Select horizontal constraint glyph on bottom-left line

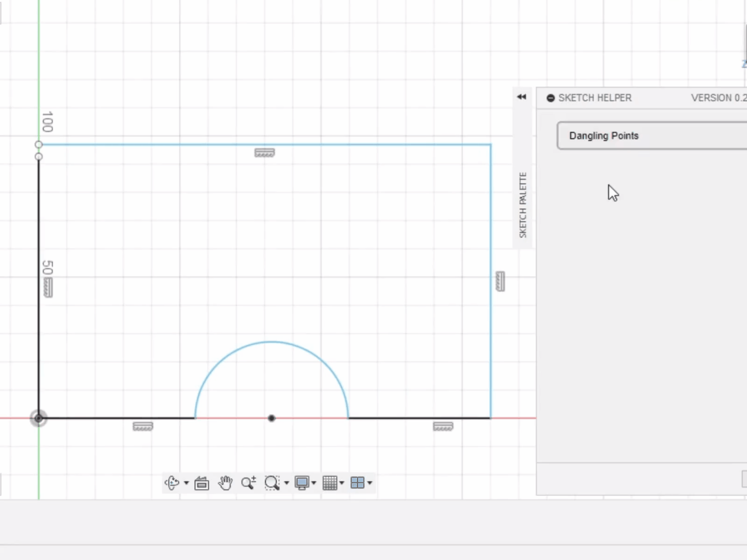(x=143, y=427)
